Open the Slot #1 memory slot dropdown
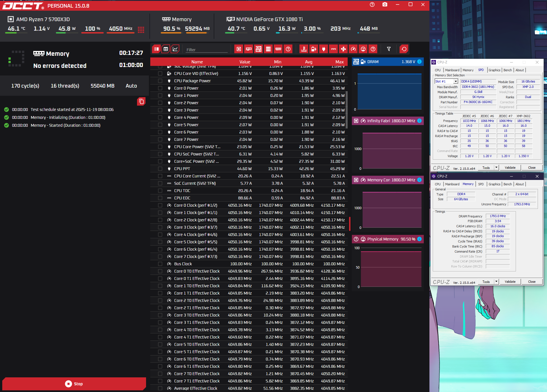Image resolution: width=547 pixels, height=392 pixels. point(455,81)
